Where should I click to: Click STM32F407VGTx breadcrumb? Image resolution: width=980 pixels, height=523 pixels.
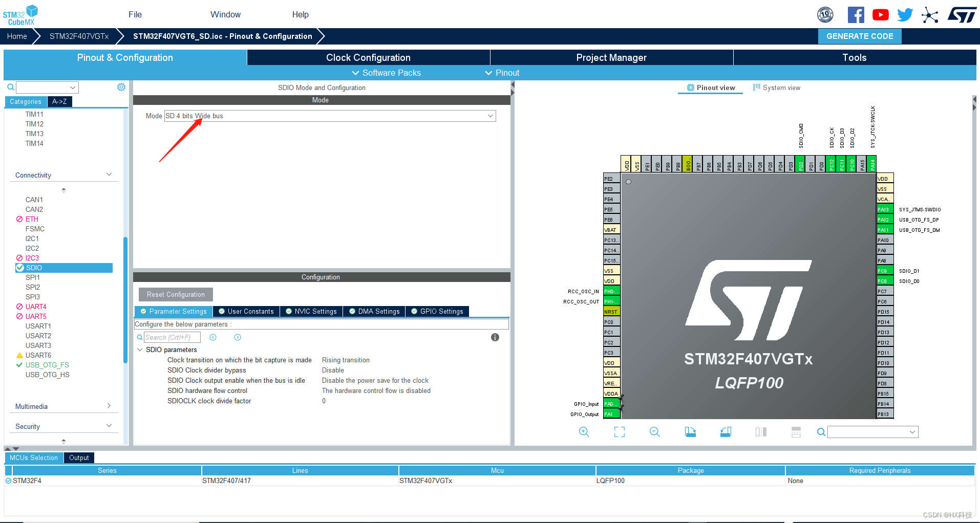(79, 36)
